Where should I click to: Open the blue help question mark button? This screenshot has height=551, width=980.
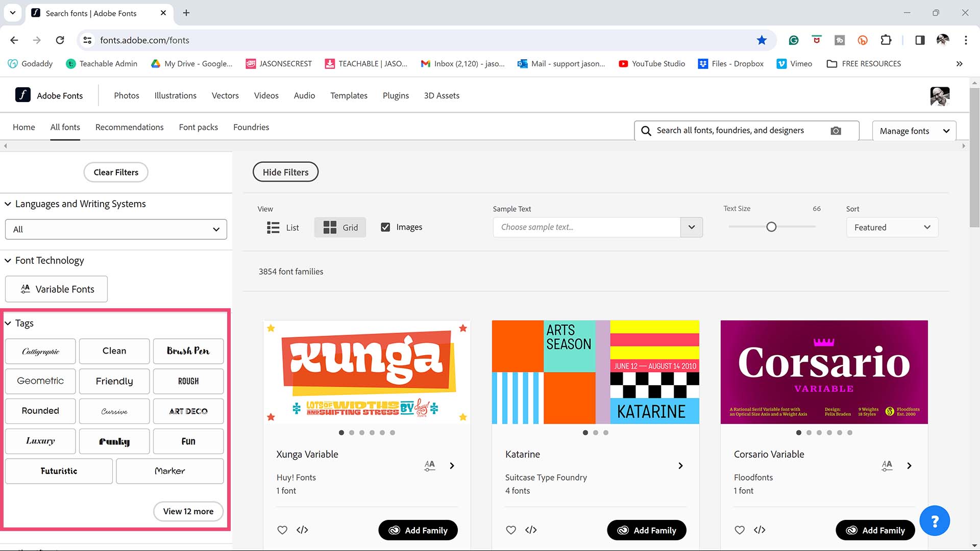point(935,521)
